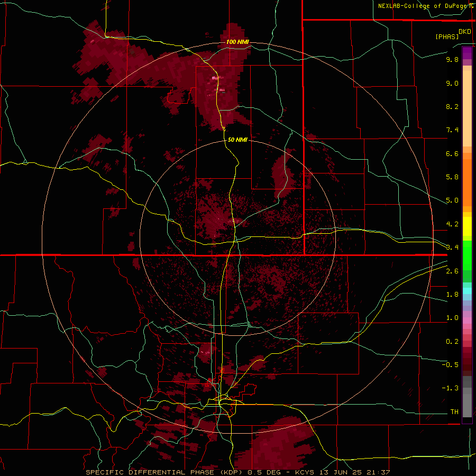
Task: Click the 5.0 scale label
Action: [452, 200]
